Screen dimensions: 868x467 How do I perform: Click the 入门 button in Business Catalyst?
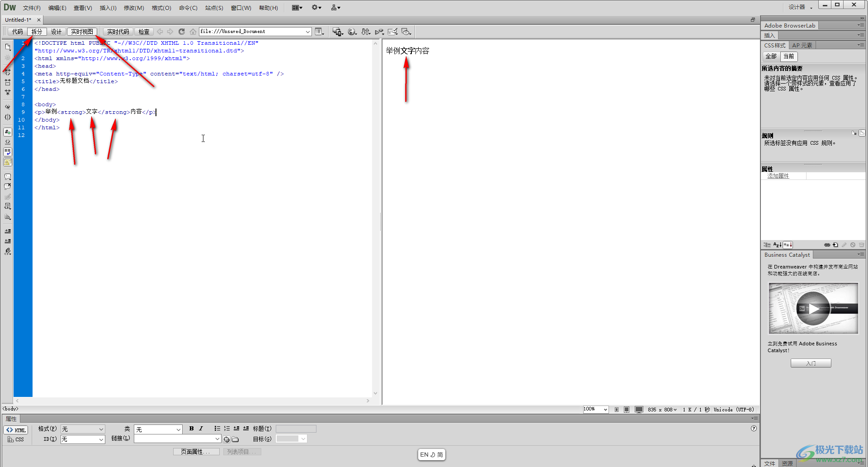[x=811, y=363]
